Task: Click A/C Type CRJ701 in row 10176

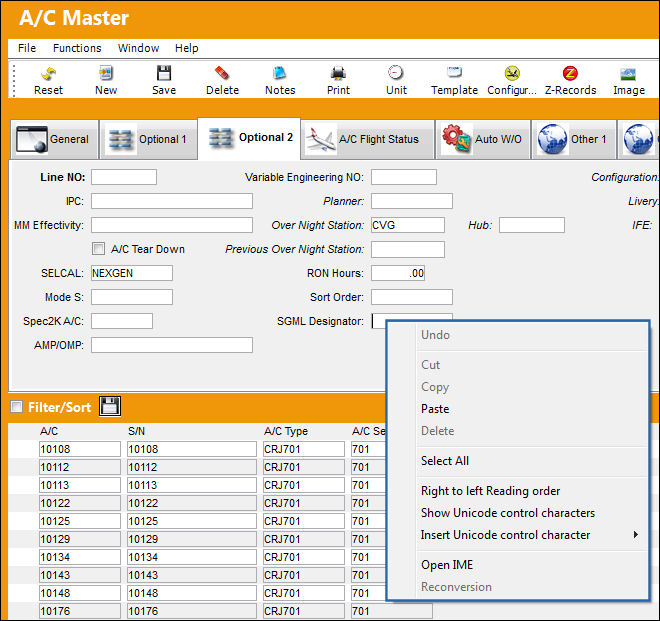Action: click(303, 611)
